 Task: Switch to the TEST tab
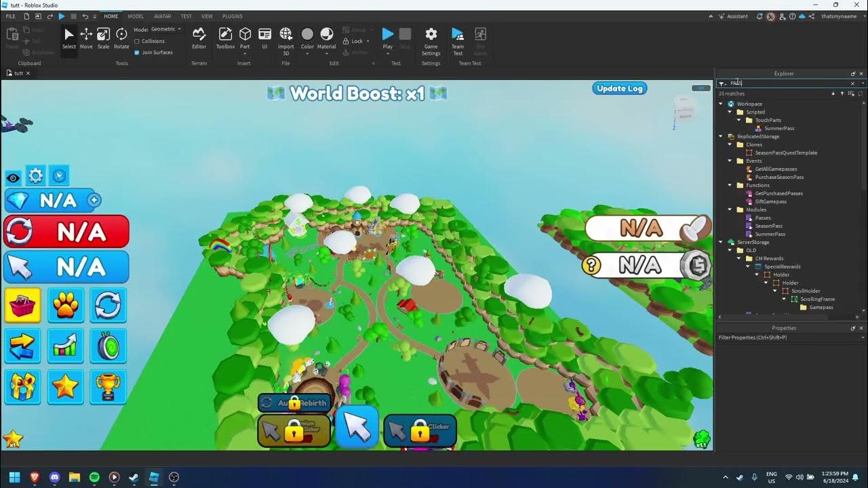pyautogui.click(x=186, y=16)
